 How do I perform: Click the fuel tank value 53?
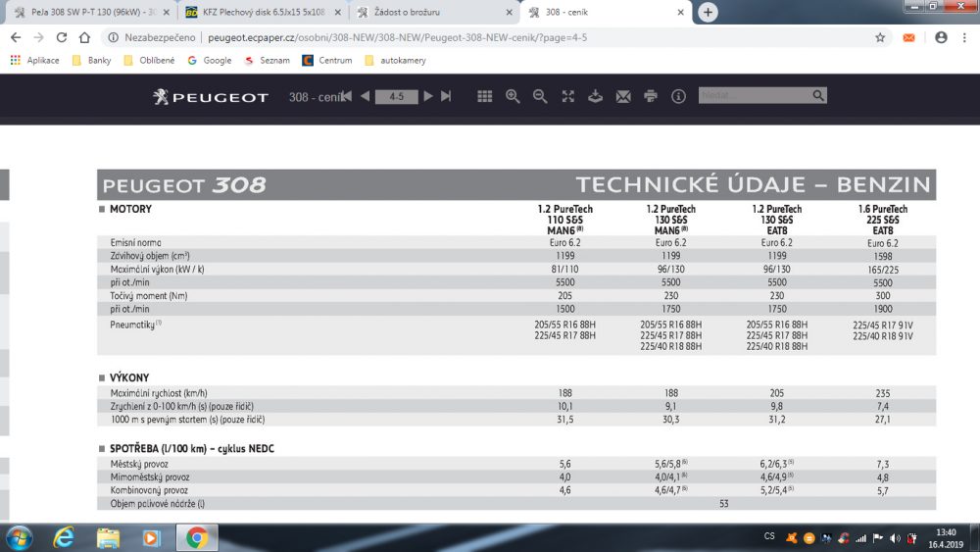[724, 503]
